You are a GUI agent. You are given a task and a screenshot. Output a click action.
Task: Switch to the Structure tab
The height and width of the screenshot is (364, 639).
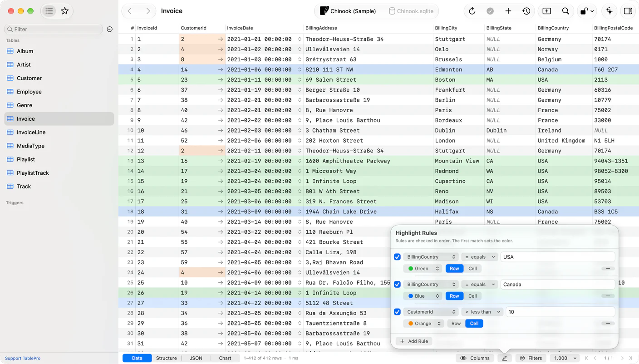tap(167, 358)
